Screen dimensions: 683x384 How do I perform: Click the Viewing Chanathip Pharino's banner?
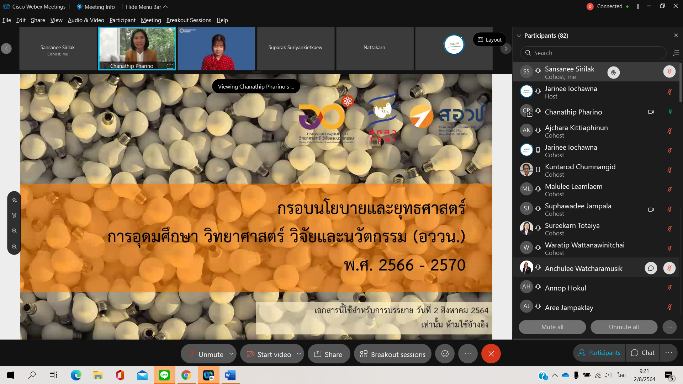pos(256,86)
